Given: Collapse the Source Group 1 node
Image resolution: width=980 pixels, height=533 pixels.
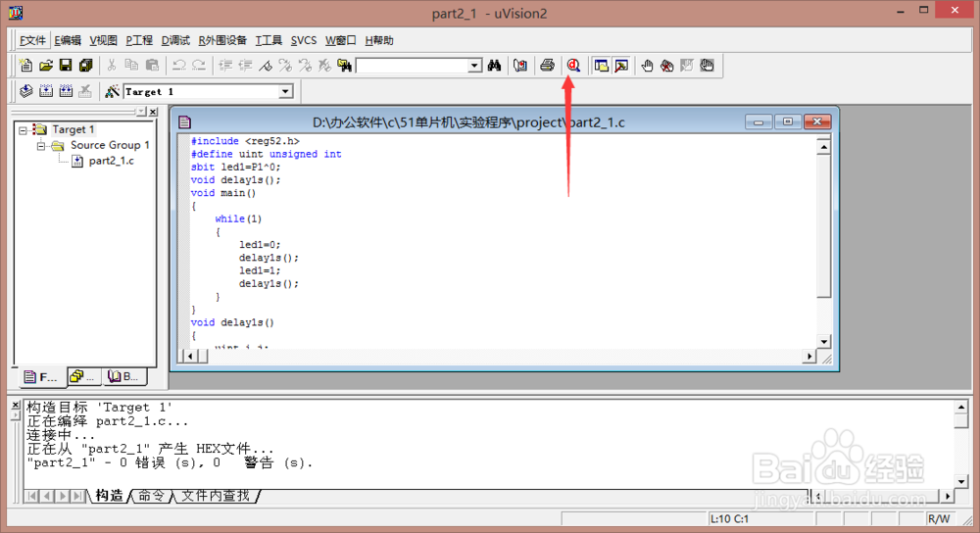Looking at the screenshot, I should [x=41, y=146].
